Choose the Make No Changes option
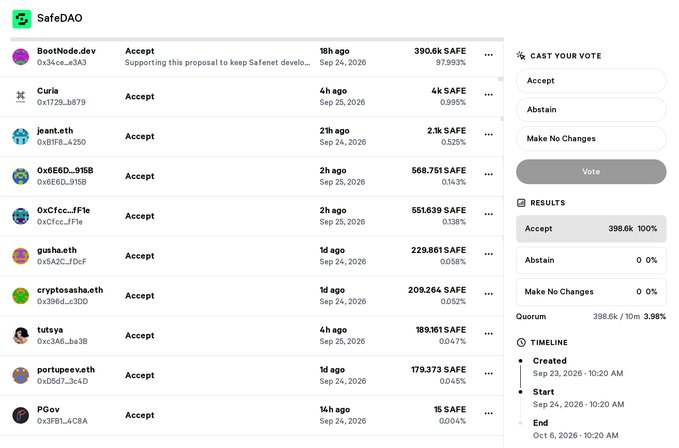This screenshot has height=448, width=679. pyautogui.click(x=591, y=139)
